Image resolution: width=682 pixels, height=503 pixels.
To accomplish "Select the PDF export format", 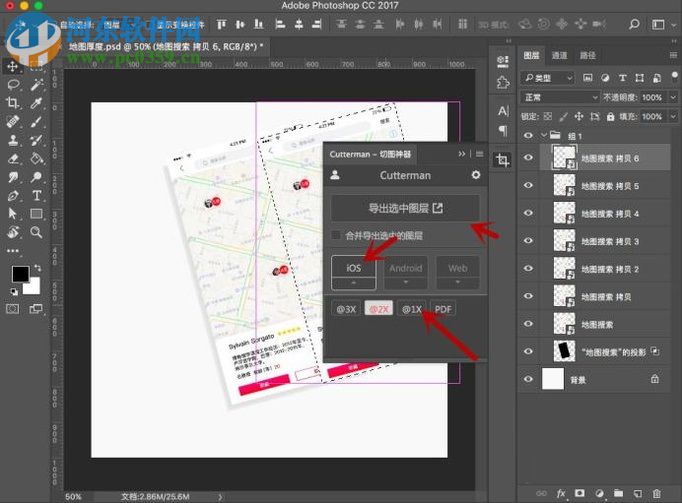I will pyautogui.click(x=443, y=309).
